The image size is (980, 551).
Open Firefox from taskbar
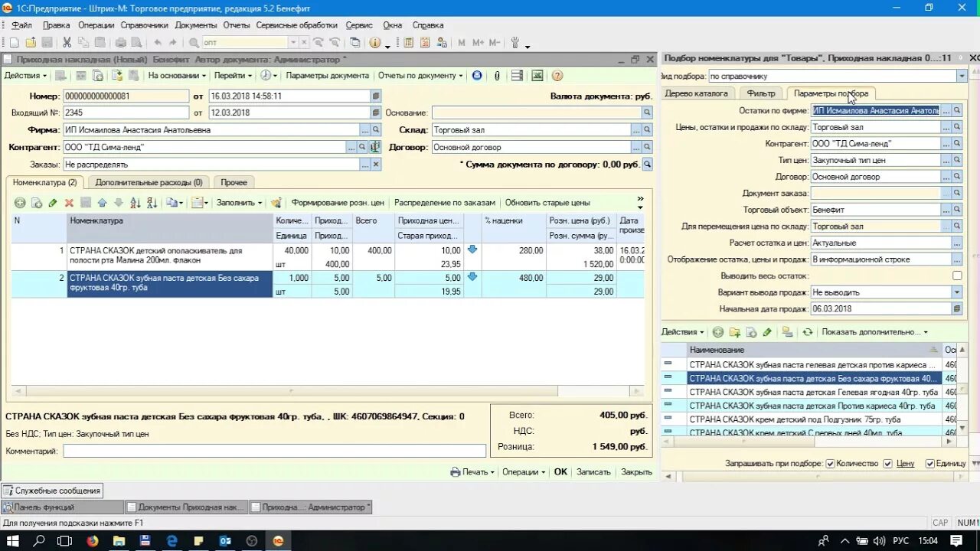click(x=93, y=541)
